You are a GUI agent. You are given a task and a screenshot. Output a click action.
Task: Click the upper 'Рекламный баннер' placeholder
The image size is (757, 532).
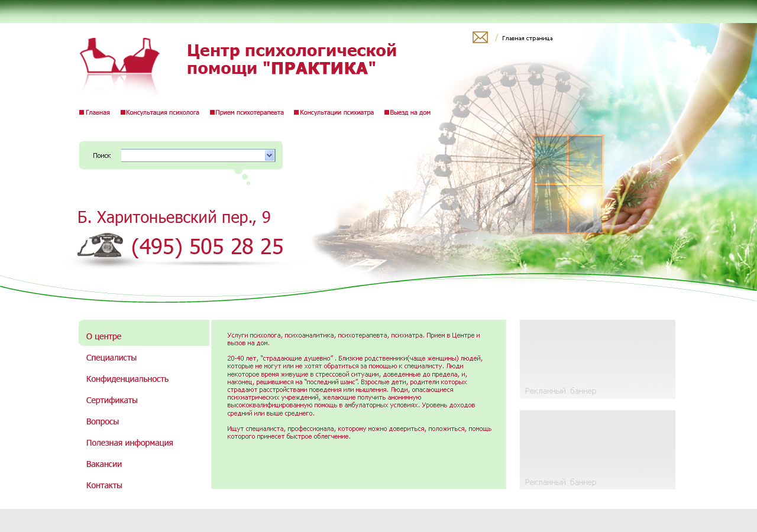[597, 359]
